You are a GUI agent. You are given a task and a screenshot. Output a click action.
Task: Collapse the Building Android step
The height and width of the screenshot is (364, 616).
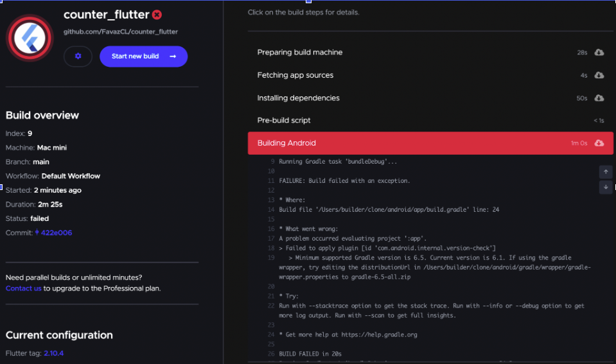point(430,143)
